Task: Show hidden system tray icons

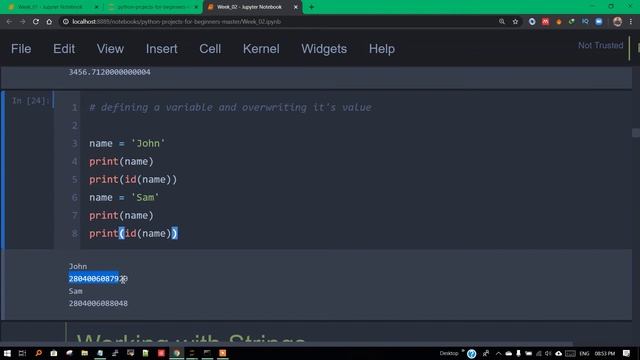Action: [498, 353]
